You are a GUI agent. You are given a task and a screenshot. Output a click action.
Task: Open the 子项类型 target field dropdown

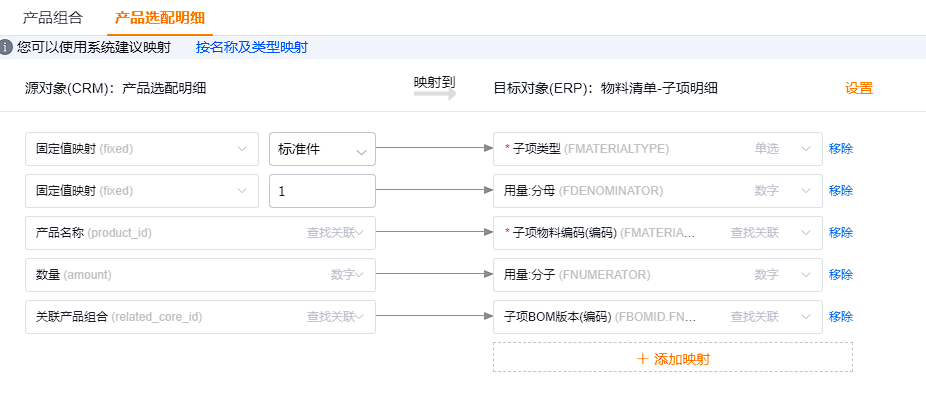[x=658, y=149]
